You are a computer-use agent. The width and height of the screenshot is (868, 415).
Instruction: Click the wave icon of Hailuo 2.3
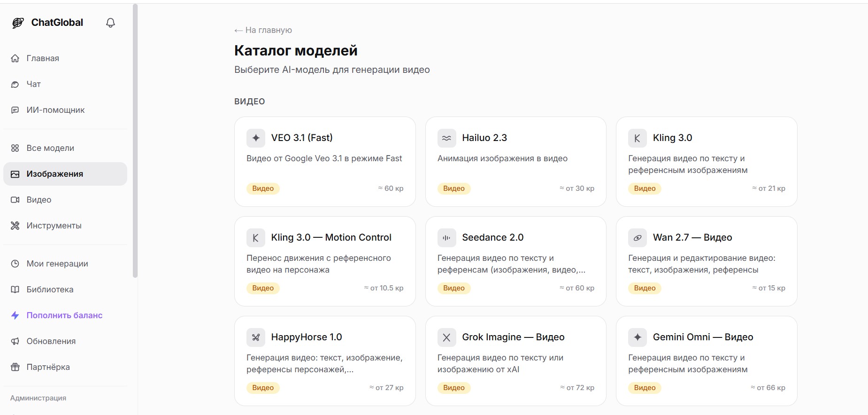[x=447, y=138]
